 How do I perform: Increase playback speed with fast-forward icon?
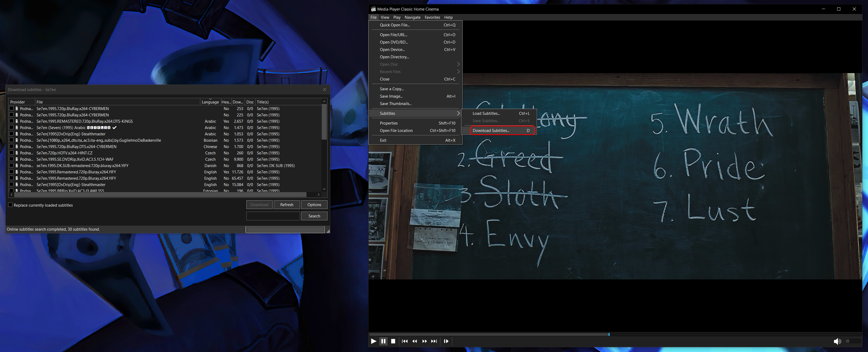pyautogui.click(x=424, y=341)
